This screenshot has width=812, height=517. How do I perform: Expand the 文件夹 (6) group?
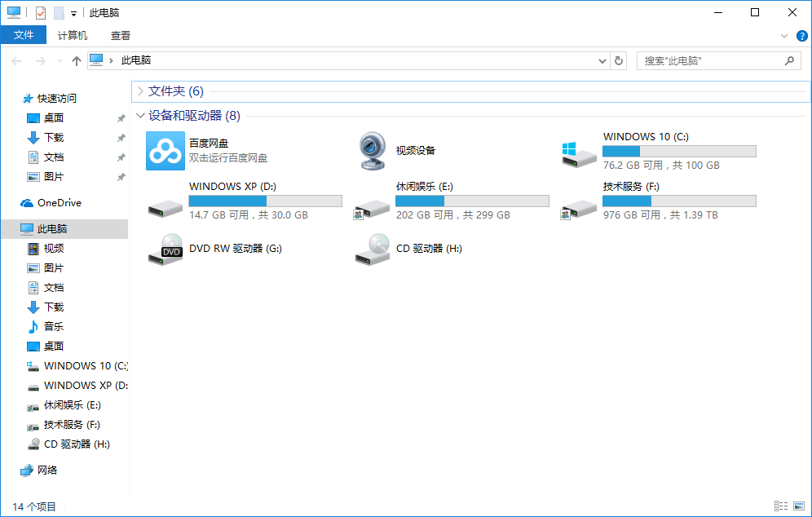[141, 91]
